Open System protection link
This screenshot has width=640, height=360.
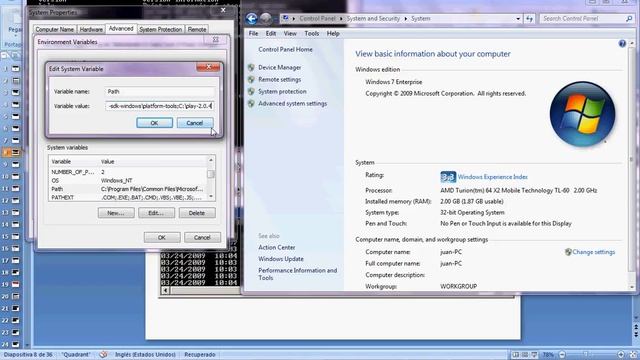(x=282, y=91)
